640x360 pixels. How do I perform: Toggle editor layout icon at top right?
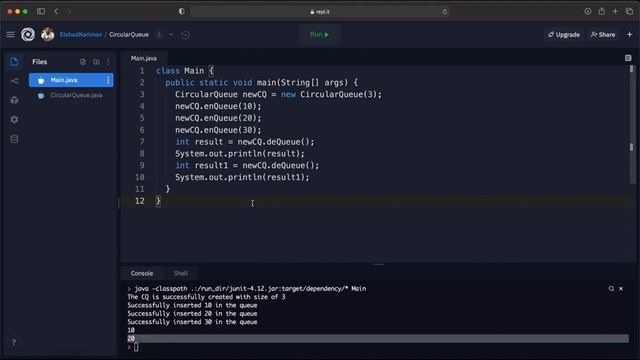[x=628, y=58]
